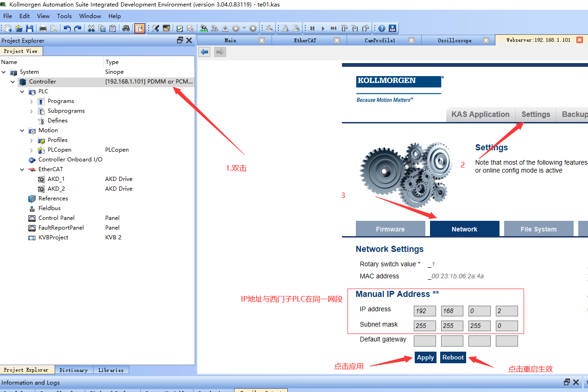The image size is (588, 392).
Task: Click the Print icon in toolbar
Action: 43,29
